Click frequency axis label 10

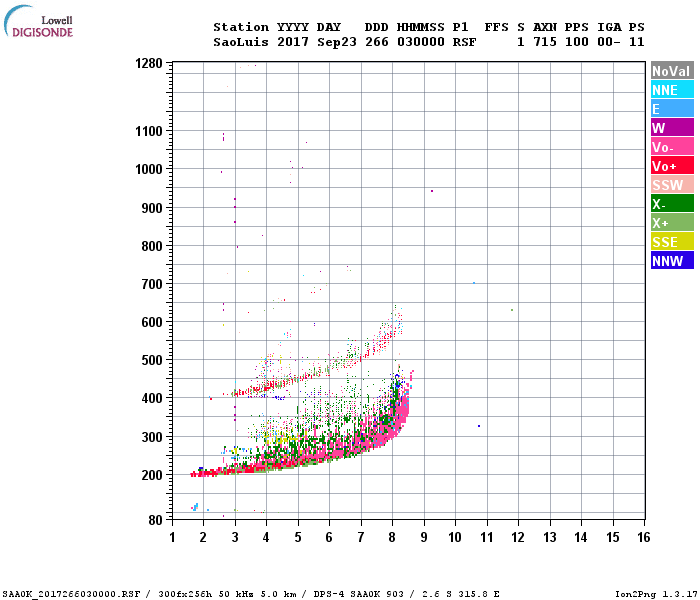coord(455,537)
